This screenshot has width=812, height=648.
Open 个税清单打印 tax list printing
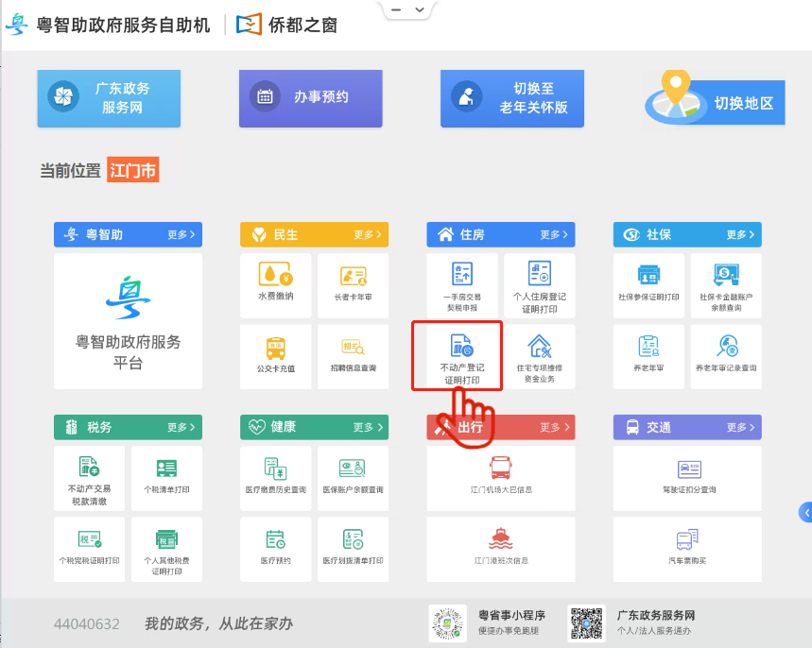tap(166, 478)
